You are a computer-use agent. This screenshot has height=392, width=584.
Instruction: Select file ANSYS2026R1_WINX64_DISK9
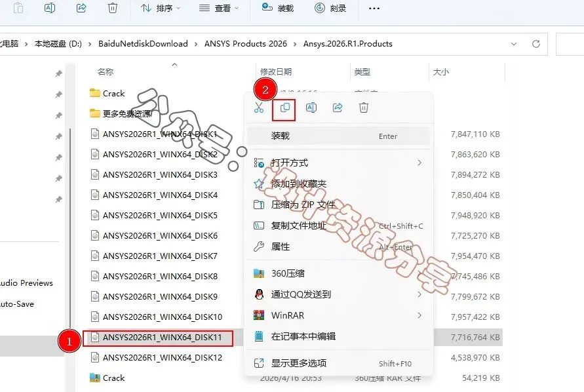point(154,296)
